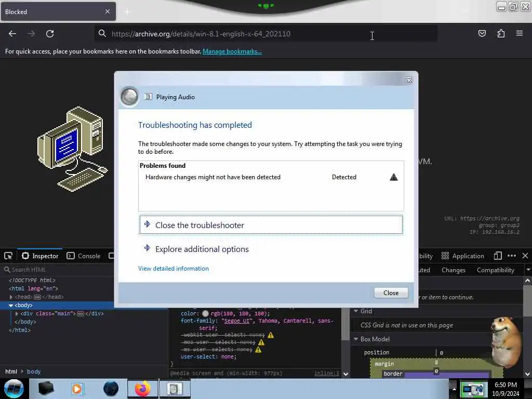
Task: Click the box model border label
Action: 393,374
